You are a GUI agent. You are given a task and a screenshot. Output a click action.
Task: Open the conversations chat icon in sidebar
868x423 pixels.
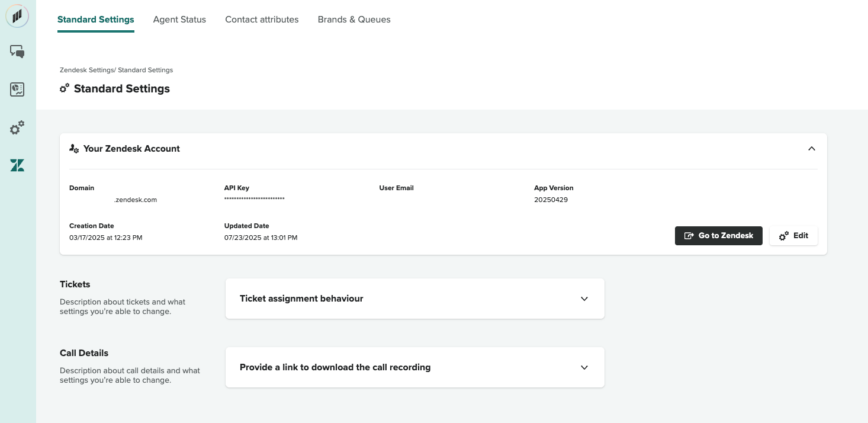click(17, 52)
